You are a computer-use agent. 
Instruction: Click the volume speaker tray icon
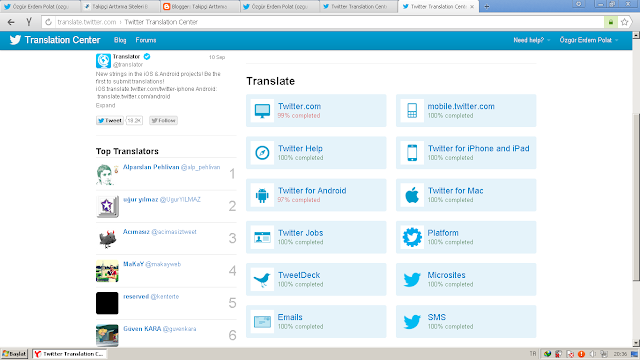click(x=593, y=354)
